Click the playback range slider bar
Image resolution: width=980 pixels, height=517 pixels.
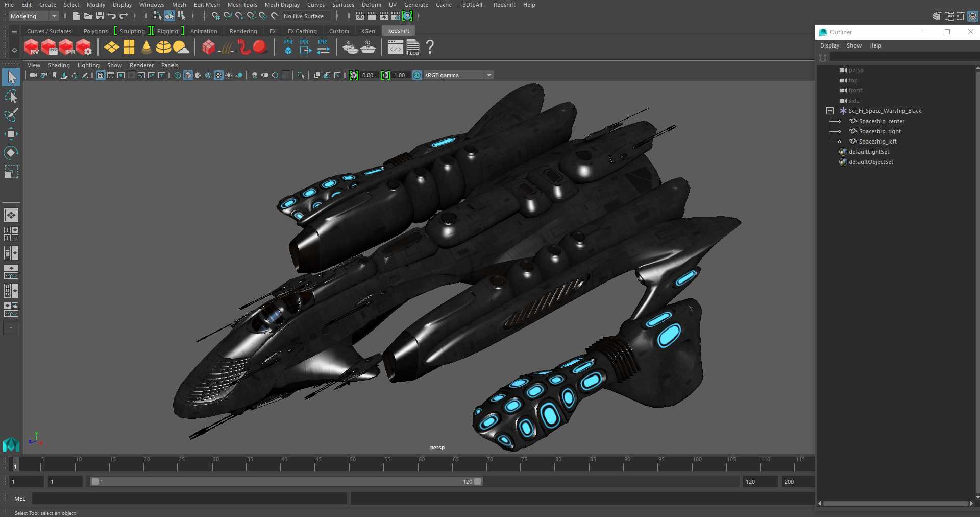[286, 482]
